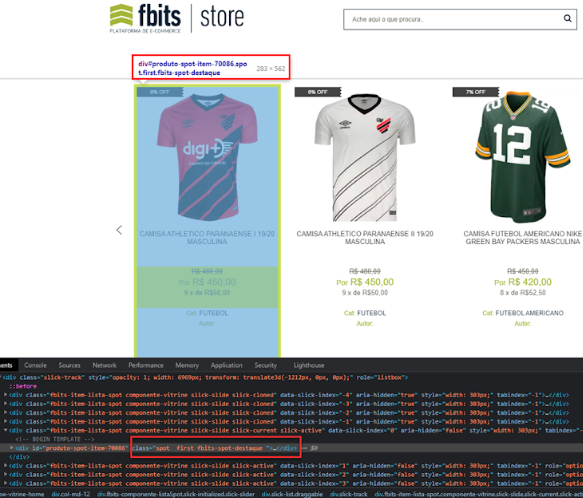Collapse the slick-current slick-active div node
Viewport: 583px width, 498px height.
coord(6,430)
